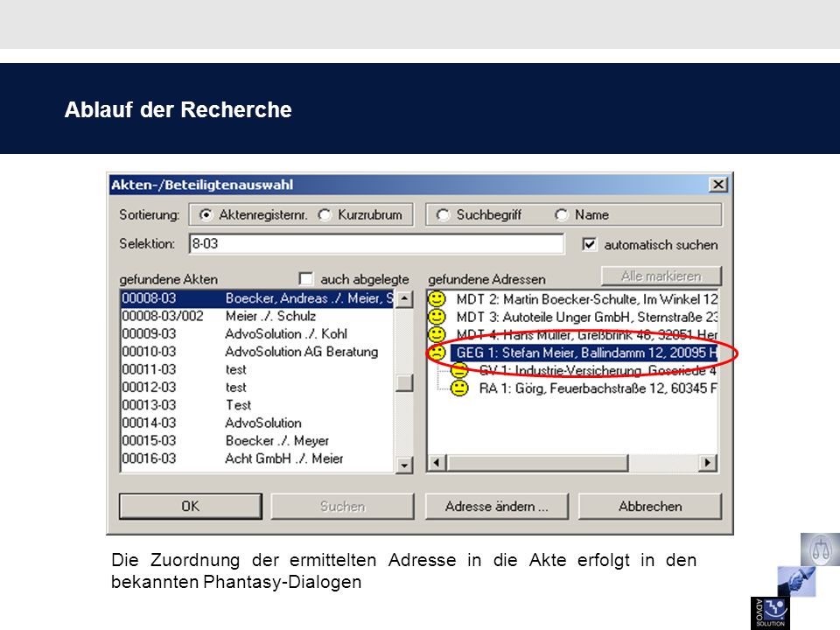Select file 00014-03 AdvoSolution
Viewport: 840px width, 630px height.
coord(257,423)
